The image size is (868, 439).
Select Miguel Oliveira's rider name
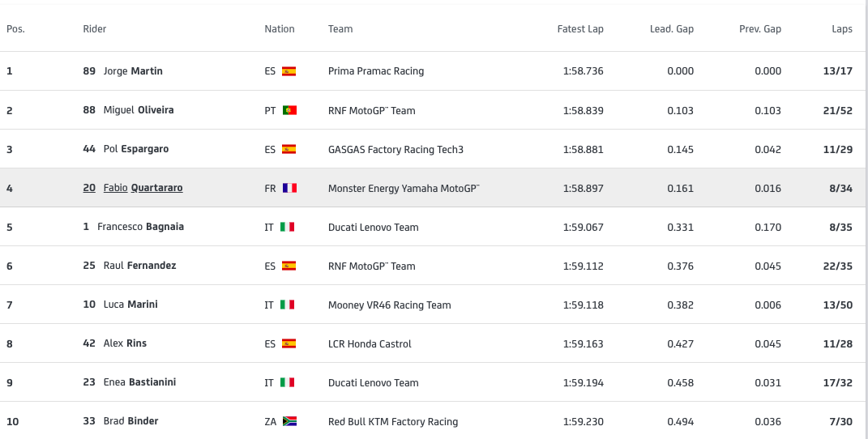click(139, 110)
